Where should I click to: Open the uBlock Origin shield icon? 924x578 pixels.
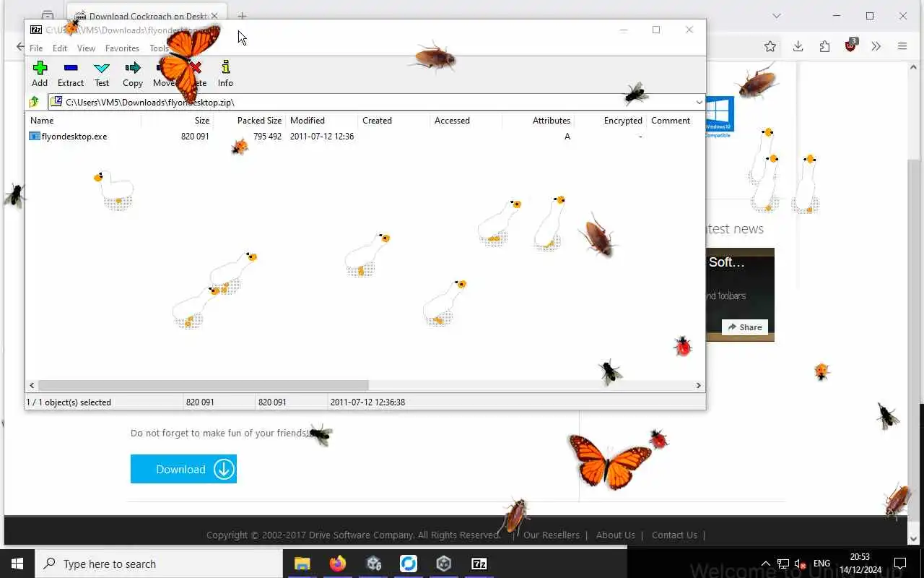(851, 46)
